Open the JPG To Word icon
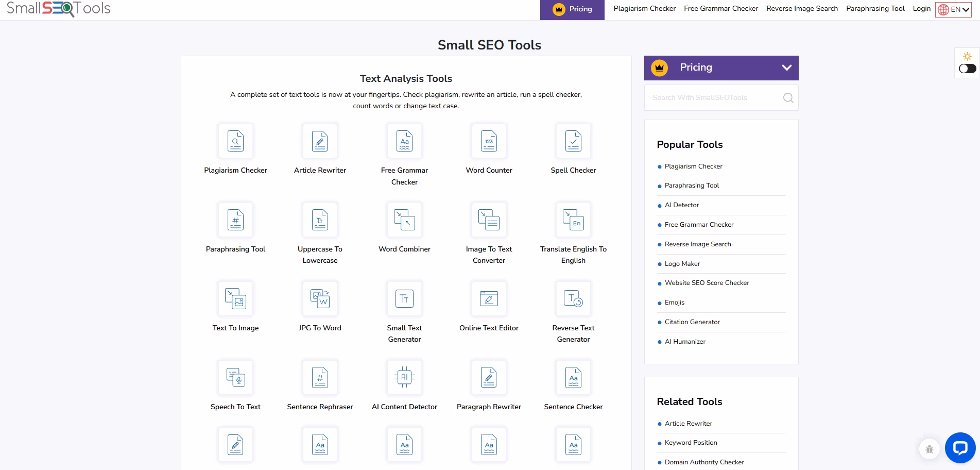 pos(320,299)
